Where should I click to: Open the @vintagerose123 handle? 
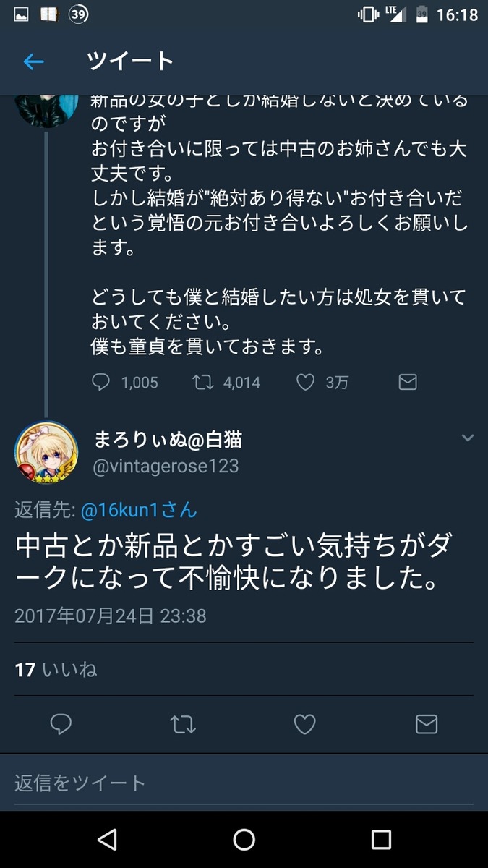[166, 466]
